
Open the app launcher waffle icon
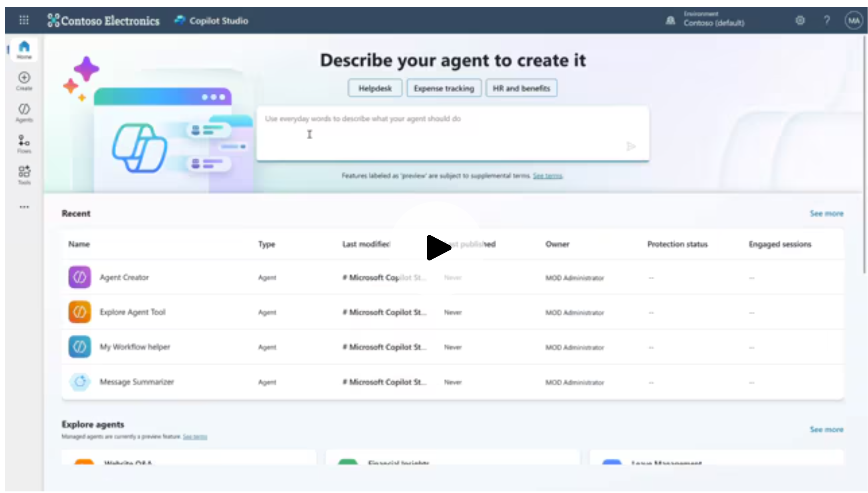[24, 20]
